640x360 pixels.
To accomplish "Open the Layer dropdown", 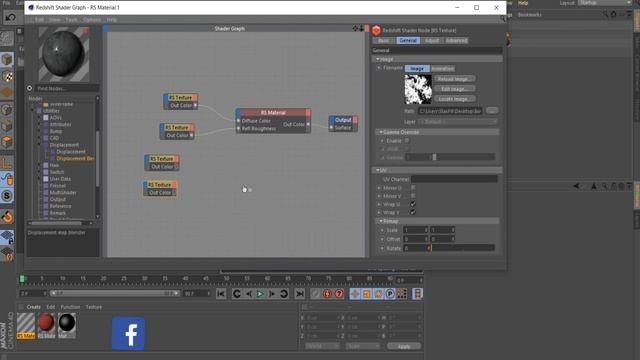I will (458, 122).
